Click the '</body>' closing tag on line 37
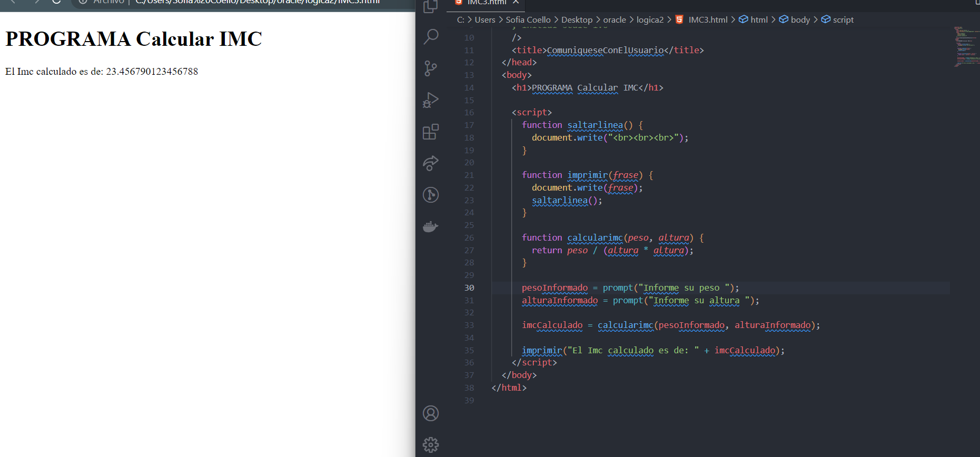980x457 pixels. pyautogui.click(x=519, y=375)
